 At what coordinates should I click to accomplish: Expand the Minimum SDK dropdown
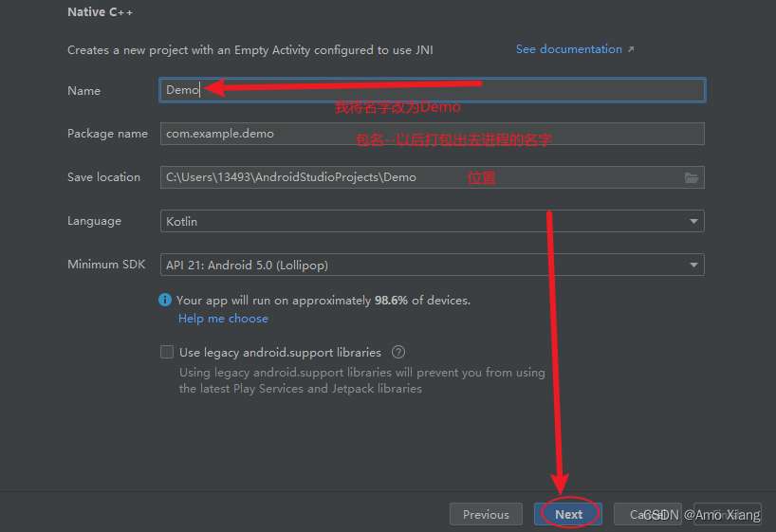click(433, 266)
